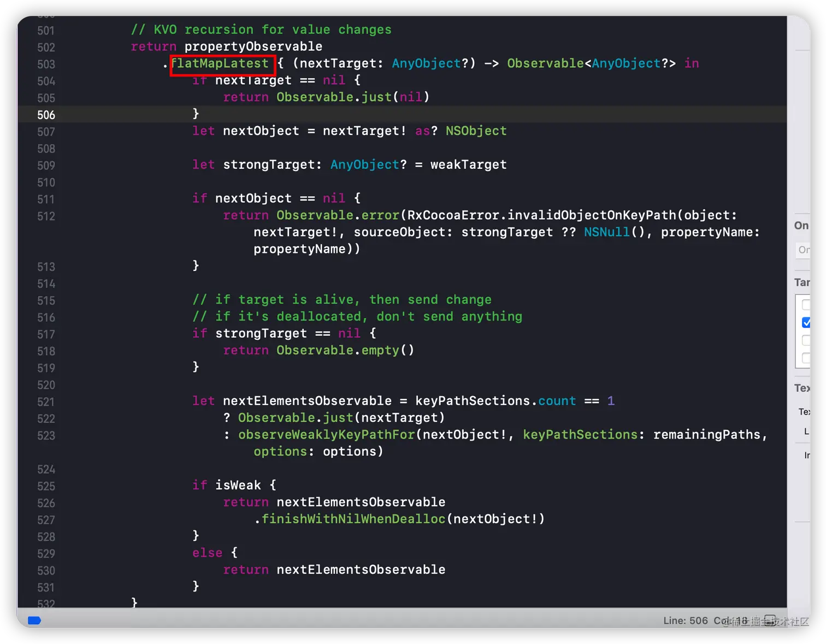
Task: Click comment about deallocated target
Action: point(357,316)
